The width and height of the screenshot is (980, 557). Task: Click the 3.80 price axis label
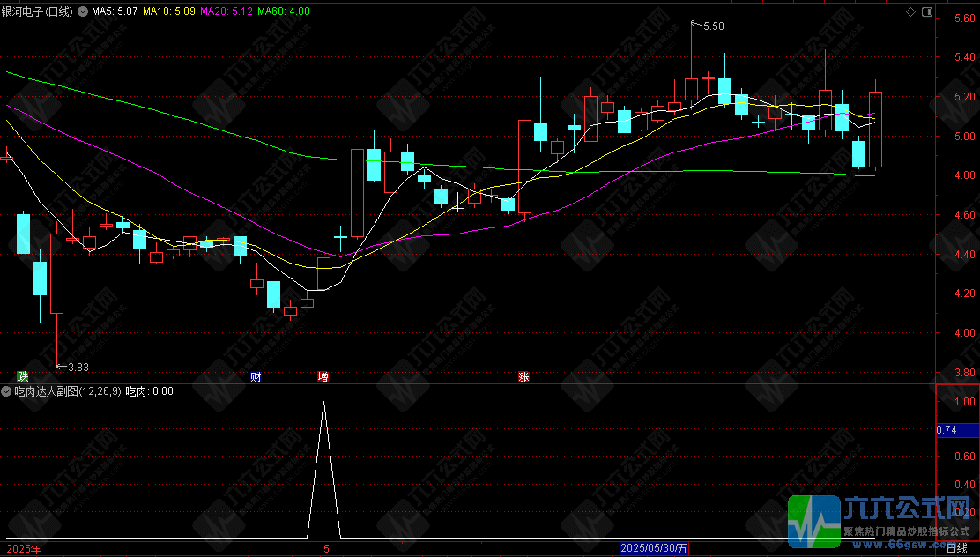[x=965, y=373]
